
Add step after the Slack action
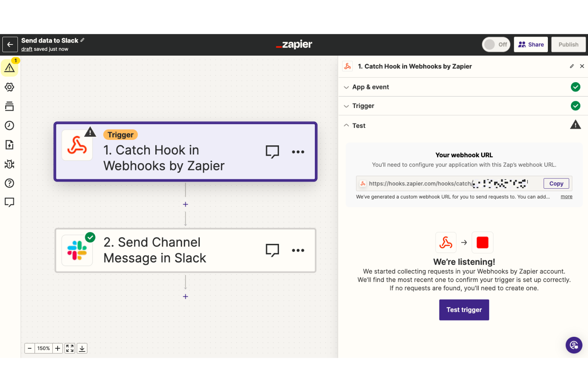coord(186,296)
